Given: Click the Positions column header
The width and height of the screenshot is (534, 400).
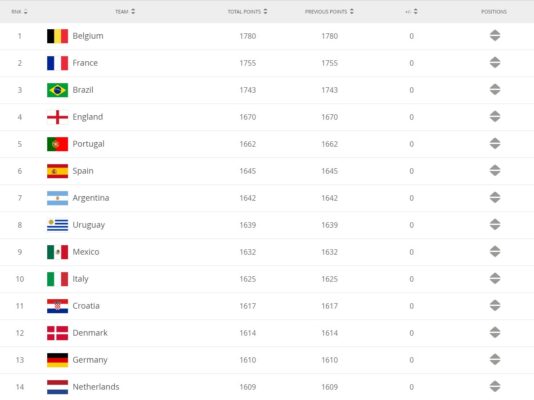Looking at the screenshot, I should (x=494, y=12).
